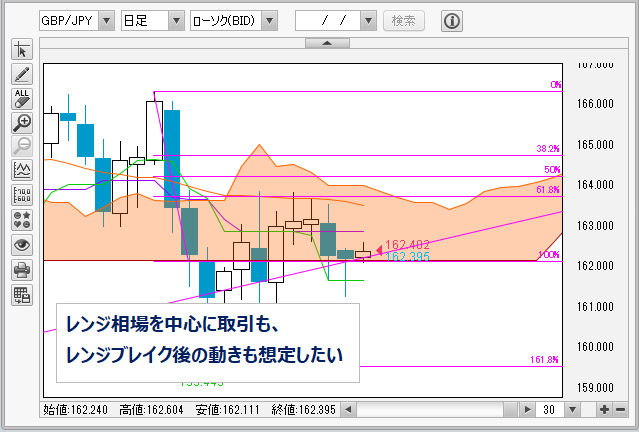Select the cursor pointer tool
The height and width of the screenshot is (432, 639).
pyautogui.click(x=22, y=50)
